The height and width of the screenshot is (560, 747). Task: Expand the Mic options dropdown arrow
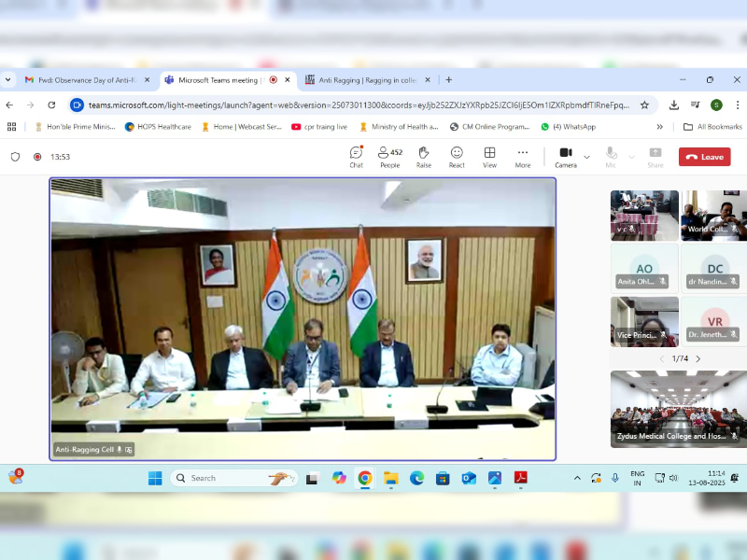(631, 157)
